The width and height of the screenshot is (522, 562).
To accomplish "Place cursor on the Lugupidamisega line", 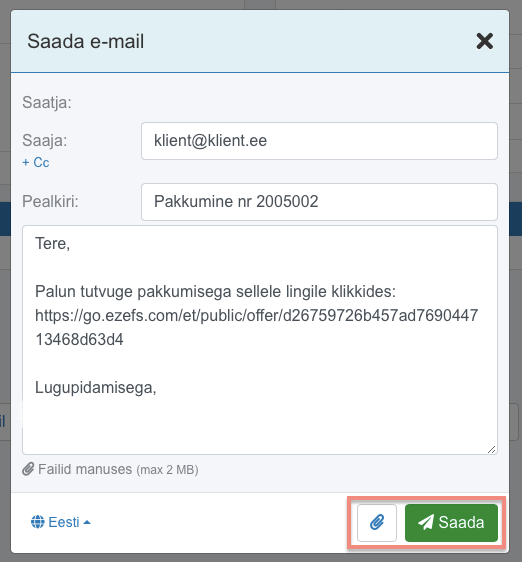I will (x=95, y=387).
